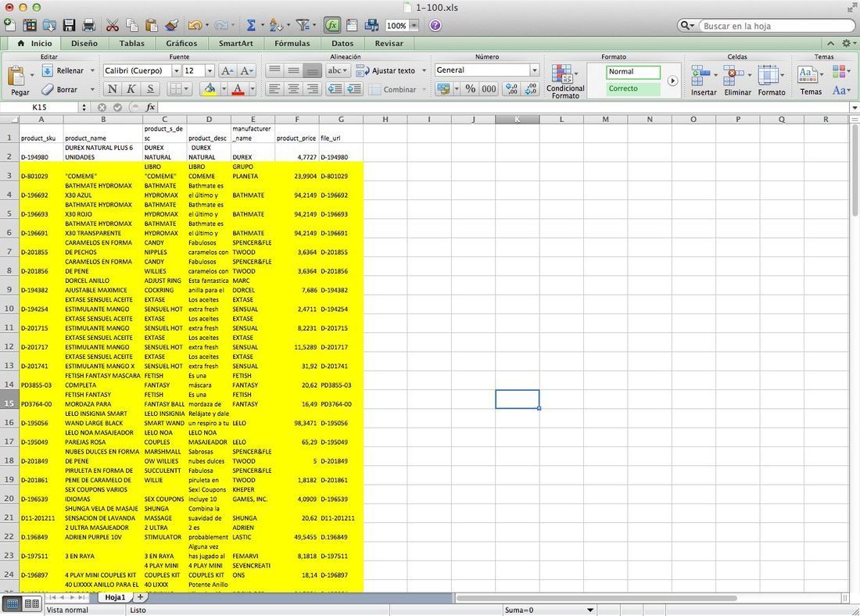Toggle underline S formatting
Screen dimensions: 860x616
tap(150, 89)
